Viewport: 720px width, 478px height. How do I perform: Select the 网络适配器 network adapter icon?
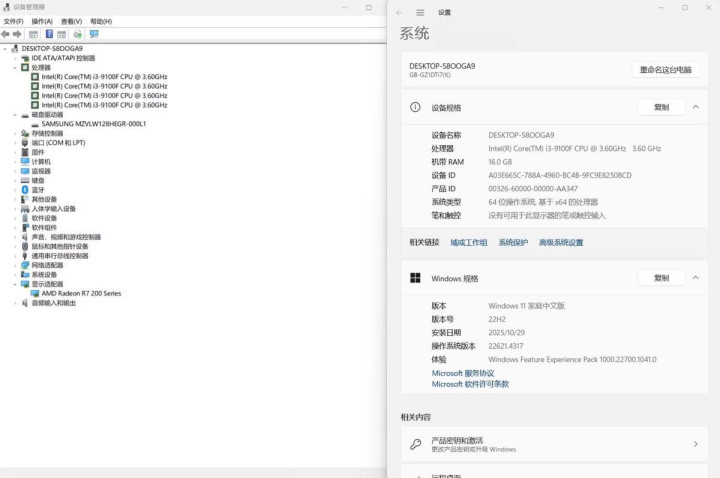(x=25, y=265)
